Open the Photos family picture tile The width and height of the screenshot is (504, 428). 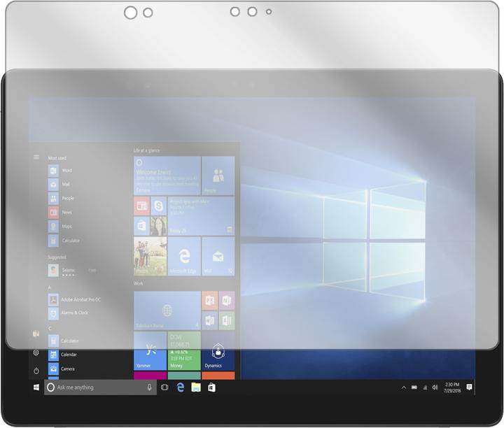click(x=150, y=256)
